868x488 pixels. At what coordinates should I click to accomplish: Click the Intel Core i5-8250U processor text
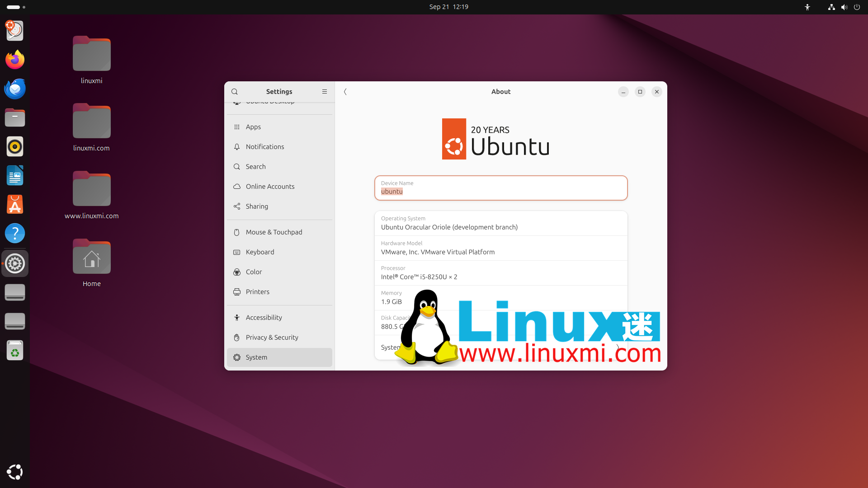[419, 277]
